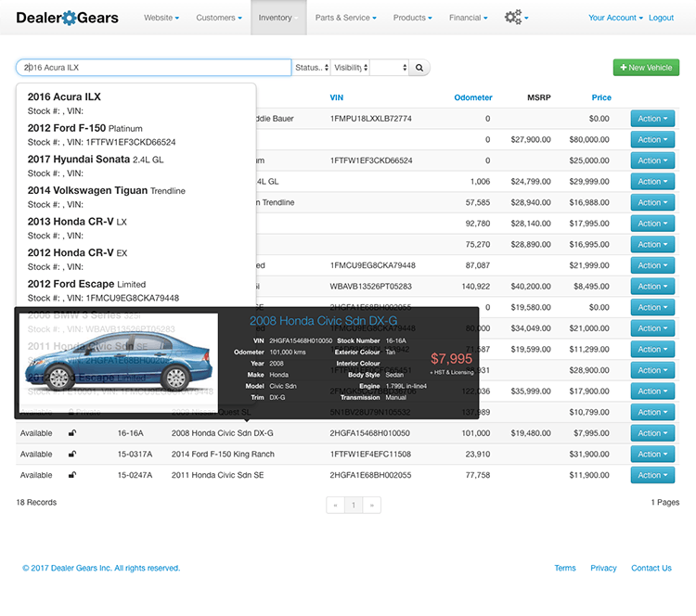The height and width of the screenshot is (616, 696).
Task: Click unlock icon for stock 15-0247A
Action: 72,475
